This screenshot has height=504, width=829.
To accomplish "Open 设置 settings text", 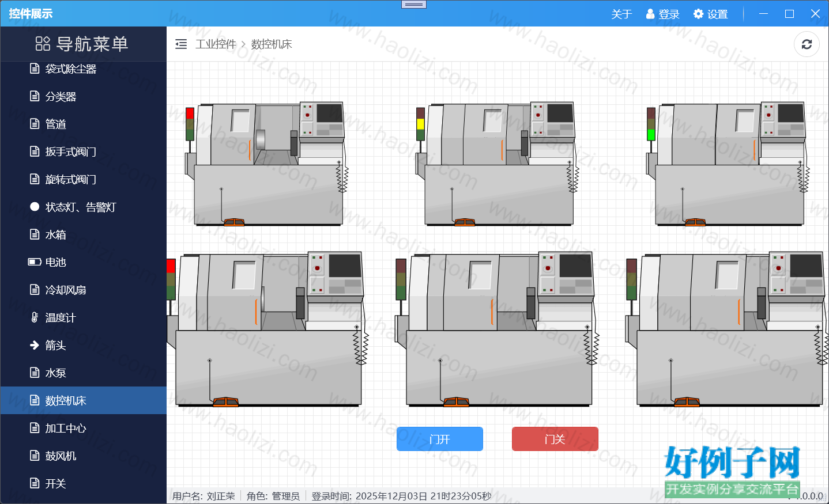I will point(718,14).
